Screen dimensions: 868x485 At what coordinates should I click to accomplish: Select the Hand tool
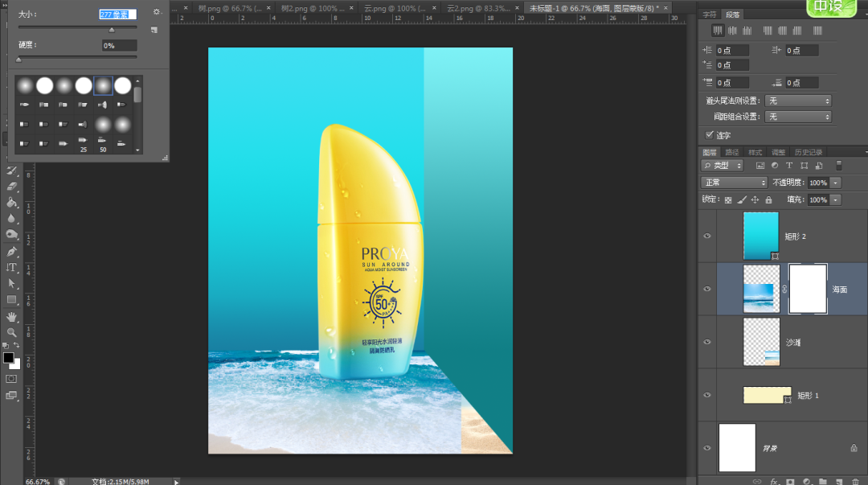[x=11, y=317]
